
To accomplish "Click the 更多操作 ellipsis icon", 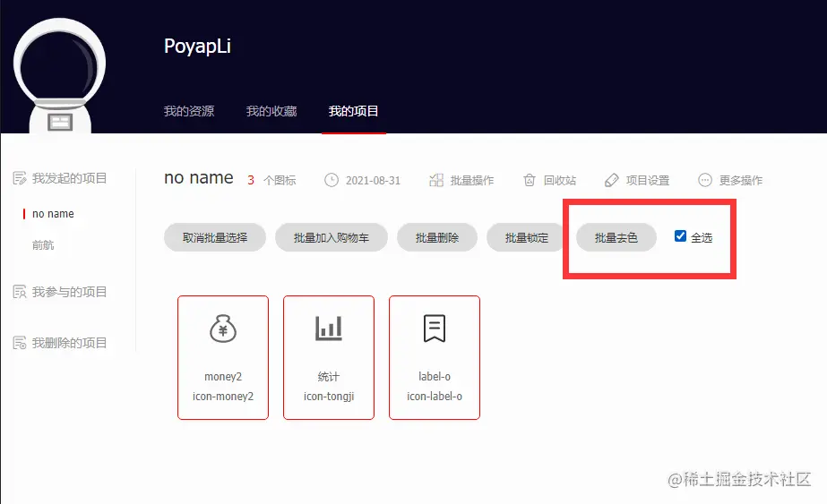I will tap(705, 180).
